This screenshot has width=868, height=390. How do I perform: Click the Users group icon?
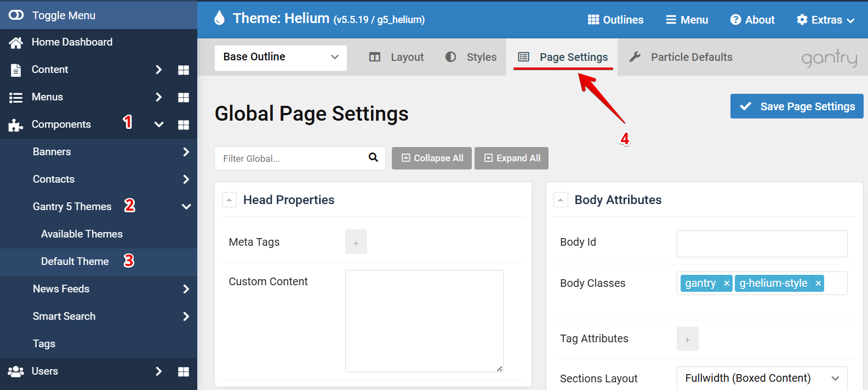16,371
